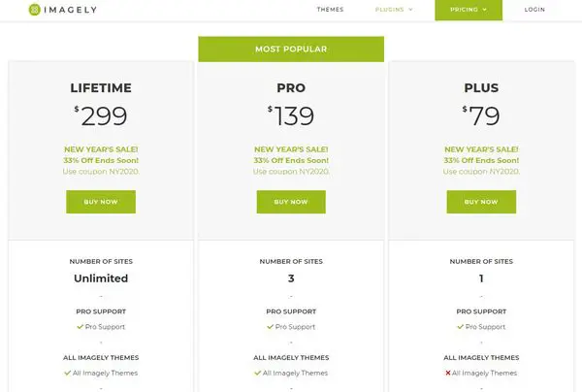The width and height of the screenshot is (582, 392).
Task: Select the Lifetime plan heading
Action: [101, 88]
